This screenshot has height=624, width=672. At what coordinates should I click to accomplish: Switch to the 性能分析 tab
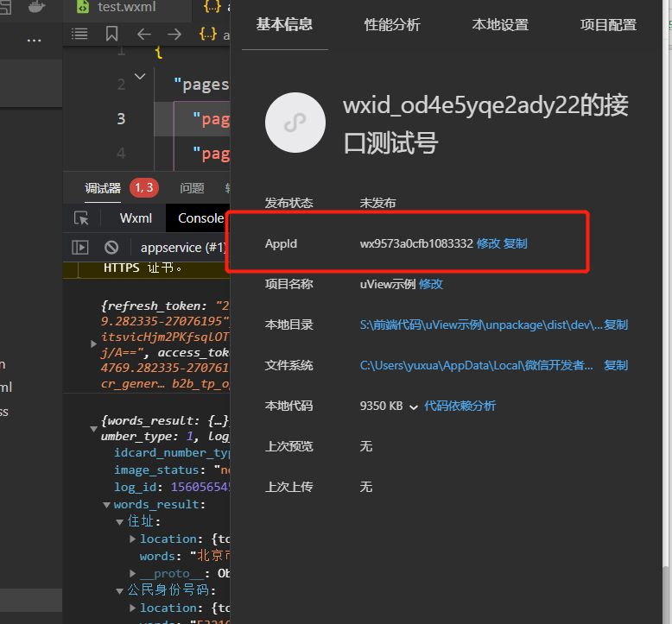(392, 25)
